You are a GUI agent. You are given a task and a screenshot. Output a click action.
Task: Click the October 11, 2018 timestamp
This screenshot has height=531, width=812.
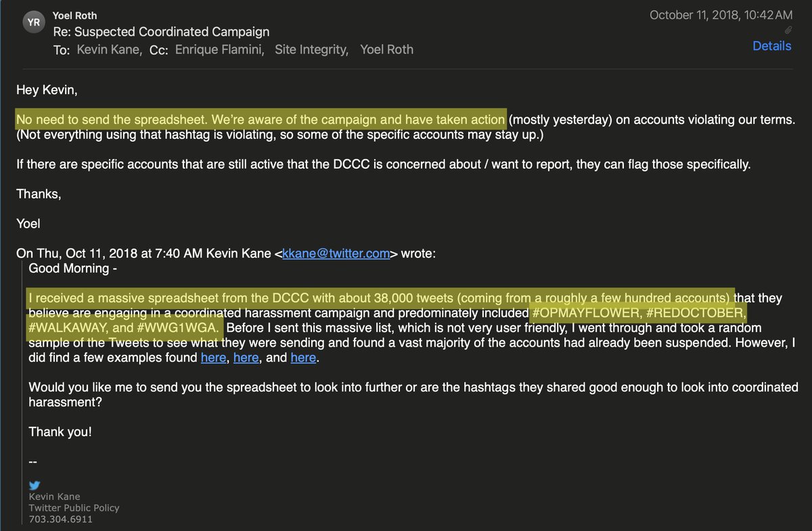(721, 15)
